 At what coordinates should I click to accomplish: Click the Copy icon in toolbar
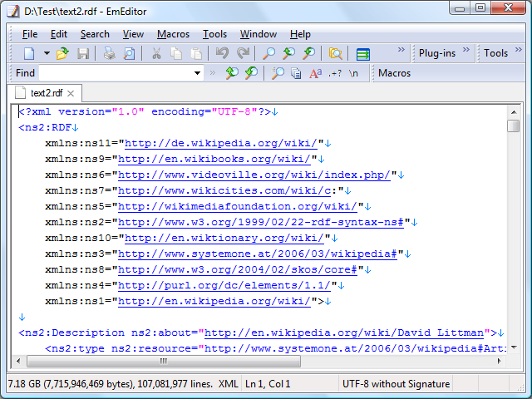pyautogui.click(x=176, y=53)
